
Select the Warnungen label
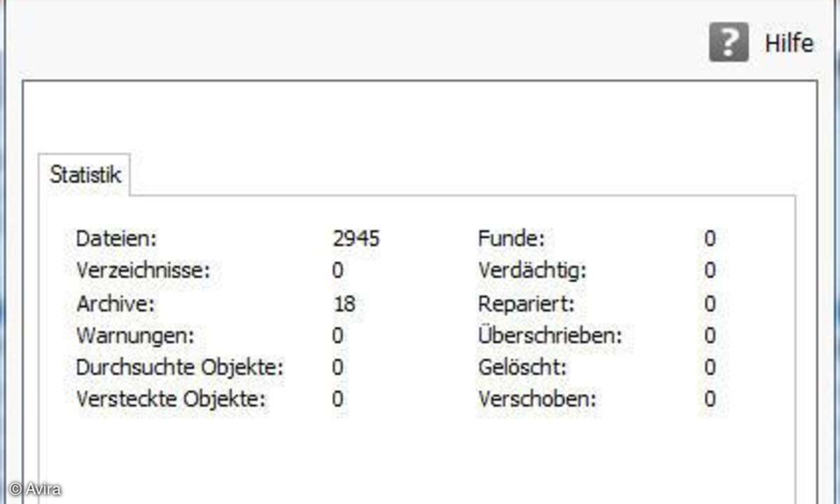point(134,336)
